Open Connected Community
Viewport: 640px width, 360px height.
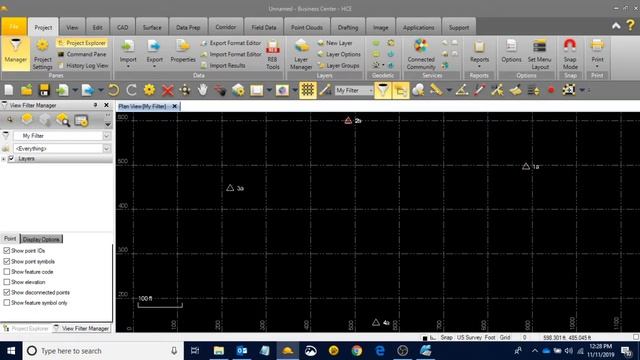coord(421,54)
